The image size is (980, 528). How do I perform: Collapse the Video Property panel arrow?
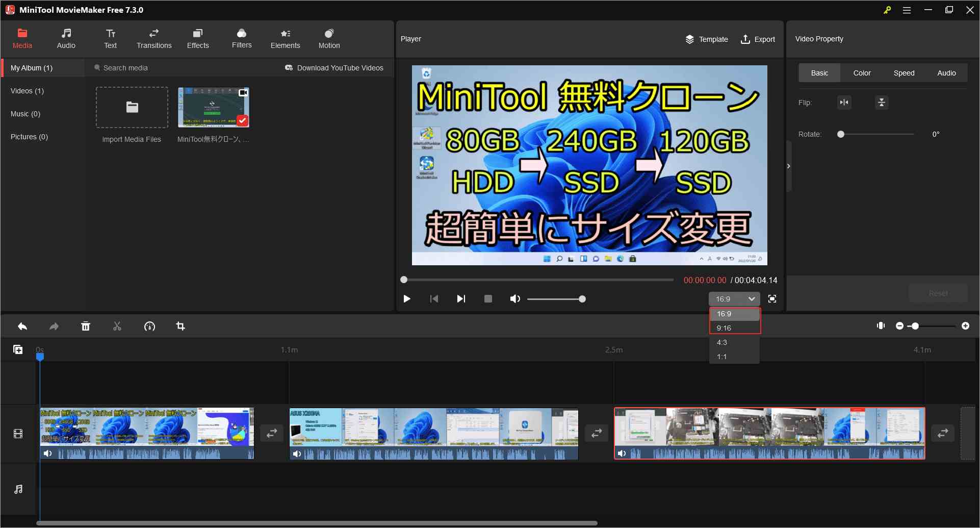(x=789, y=166)
